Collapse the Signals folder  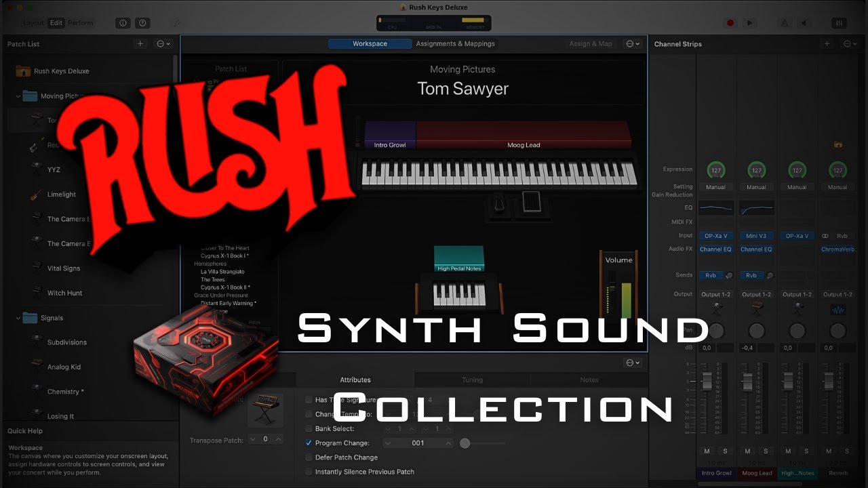[18, 318]
